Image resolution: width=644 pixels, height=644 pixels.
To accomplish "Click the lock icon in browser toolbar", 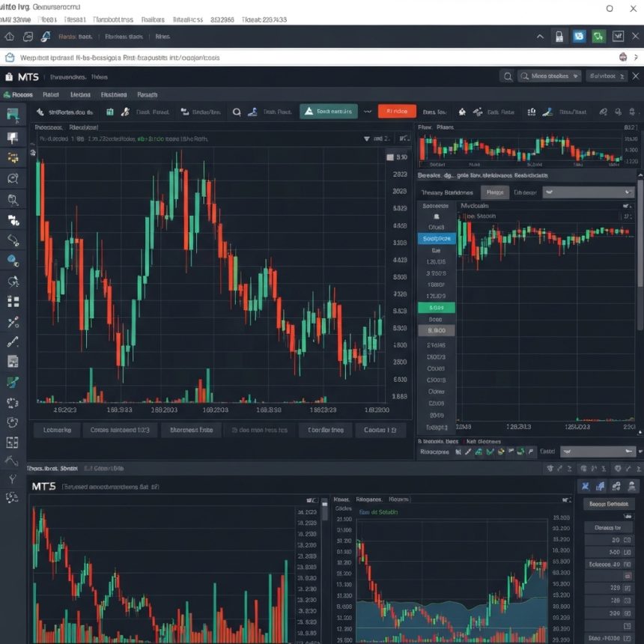I will pyautogui.click(x=558, y=36).
